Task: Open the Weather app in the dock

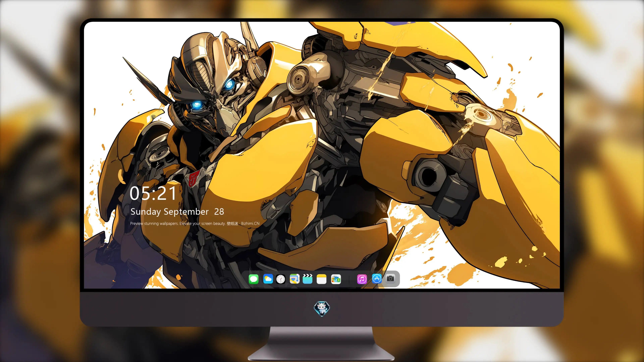Action: (x=268, y=279)
